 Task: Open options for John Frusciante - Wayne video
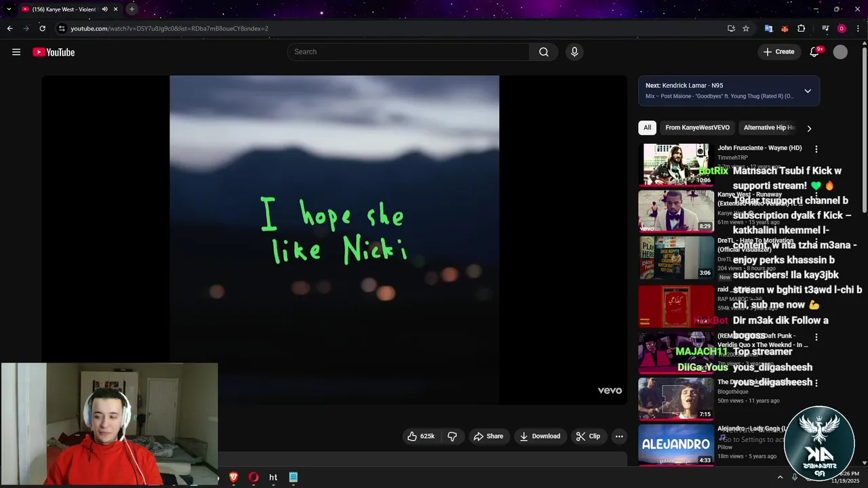pyautogui.click(x=816, y=148)
